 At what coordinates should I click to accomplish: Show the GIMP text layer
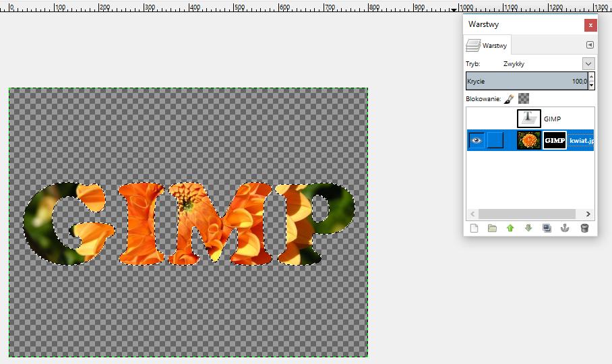pyautogui.click(x=476, y=119)
